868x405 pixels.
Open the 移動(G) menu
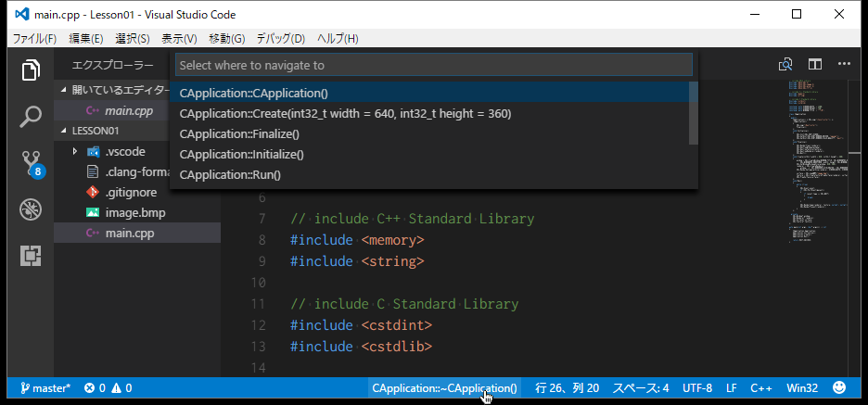(227, 39)
